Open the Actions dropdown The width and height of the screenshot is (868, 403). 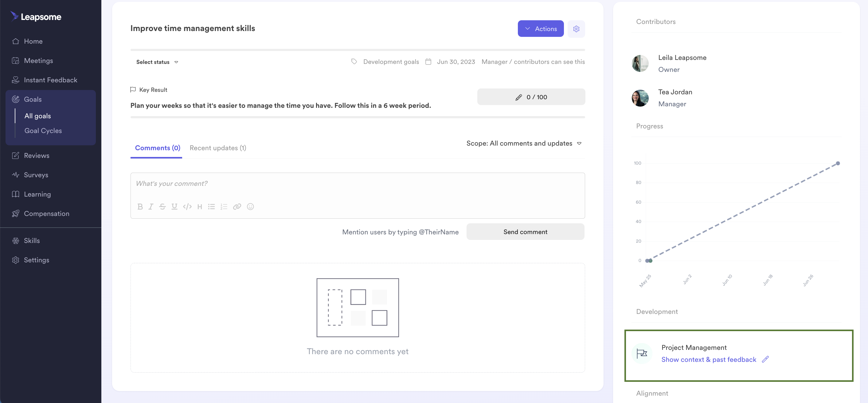pyautogui.click(x=541, y=29)
